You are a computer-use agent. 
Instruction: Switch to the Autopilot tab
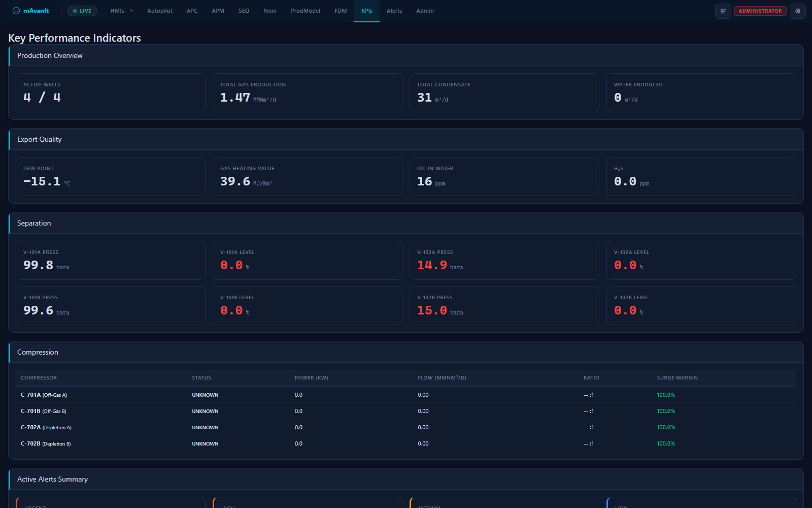pos(159,10)
